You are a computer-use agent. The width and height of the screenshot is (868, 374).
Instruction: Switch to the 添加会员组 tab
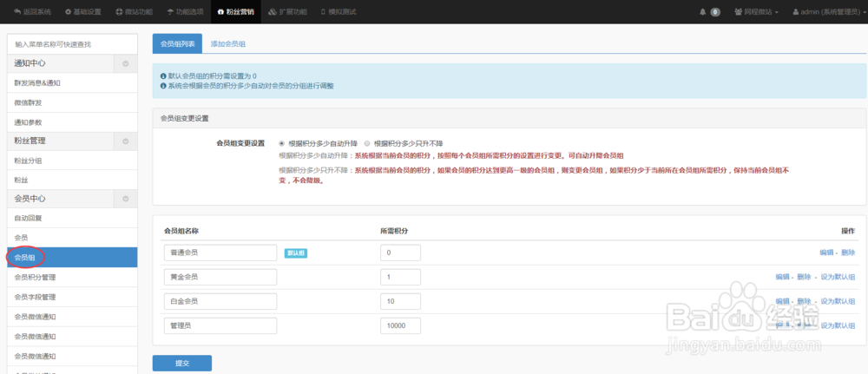point(228,43)
